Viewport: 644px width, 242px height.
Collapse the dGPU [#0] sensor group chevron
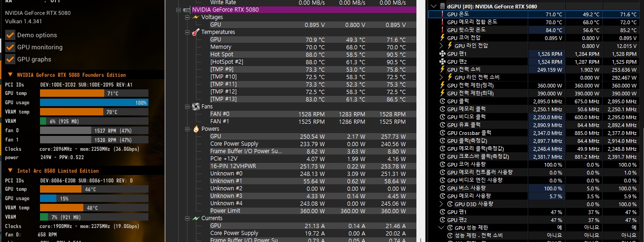(434, 7)
